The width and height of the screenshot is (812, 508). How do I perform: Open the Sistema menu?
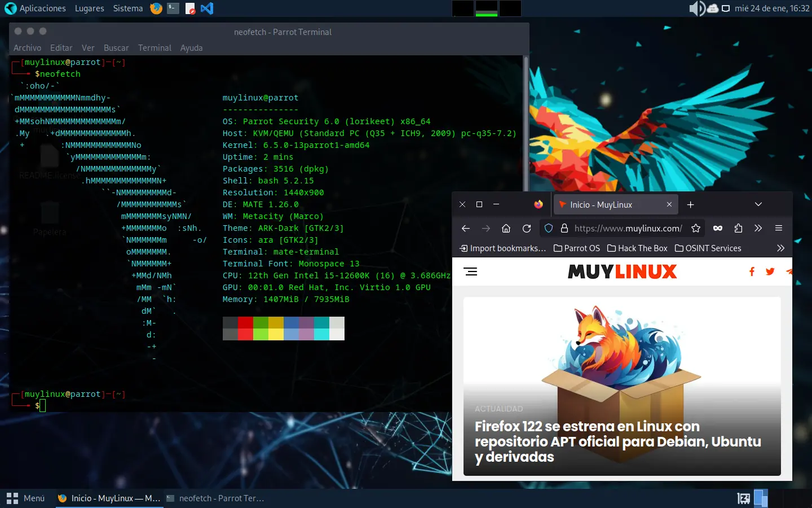click(x=128, y=8)
